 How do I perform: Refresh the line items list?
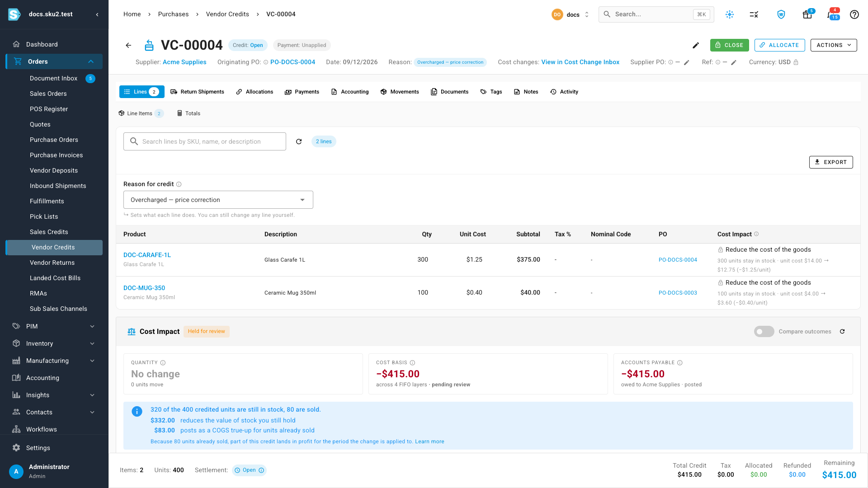click(299, 141)
